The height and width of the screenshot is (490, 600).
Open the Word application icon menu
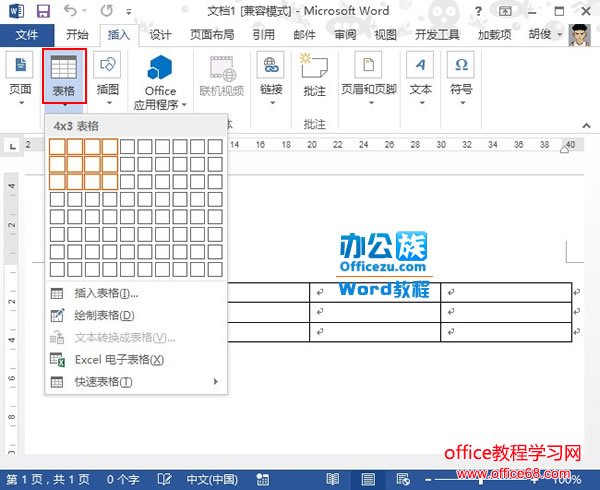coord(16,11)
